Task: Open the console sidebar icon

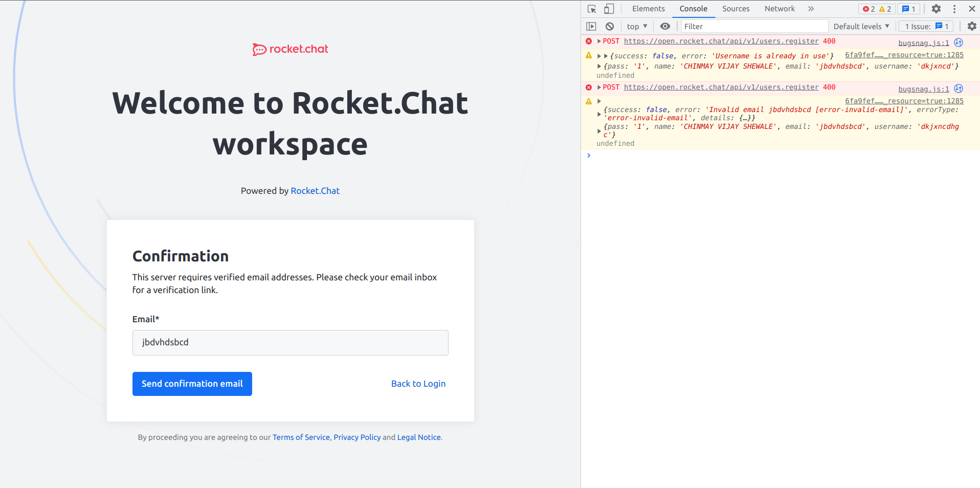Action: tap(591, 26)
